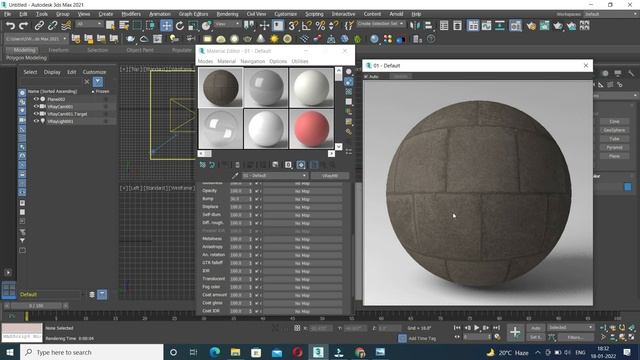
Task: Click Show Shaded Material in Viewport icon
Action: pos(301,165)
